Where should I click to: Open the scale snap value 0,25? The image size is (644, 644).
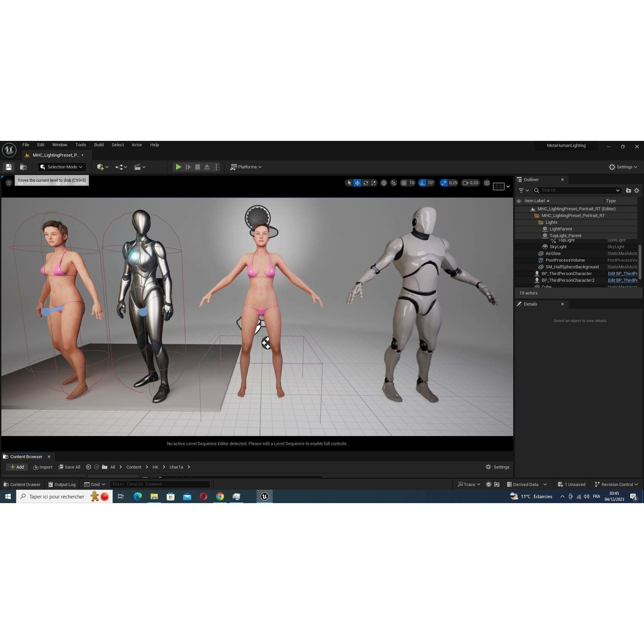(x=453, y=183)
